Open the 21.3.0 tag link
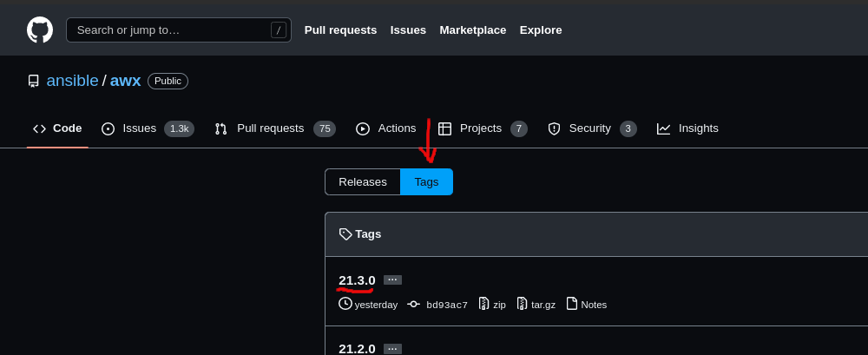The height and width of the screenshot is (355, 868). point(357,279)
